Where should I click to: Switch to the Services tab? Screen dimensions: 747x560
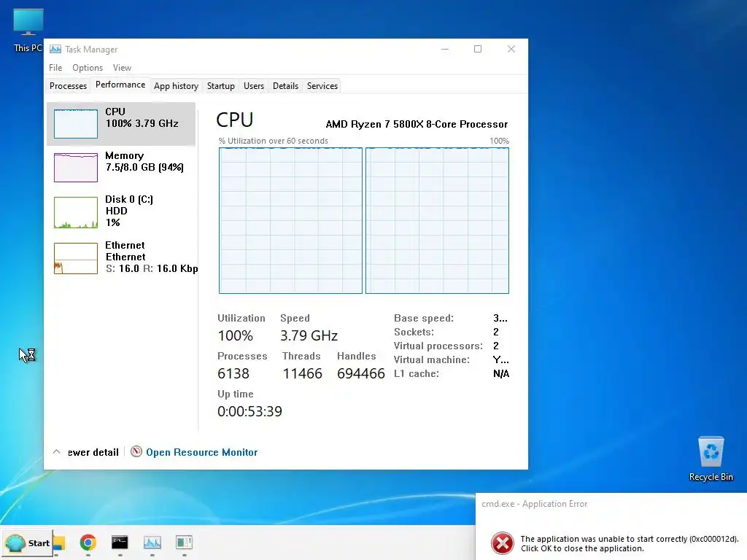tap(322, 86)
